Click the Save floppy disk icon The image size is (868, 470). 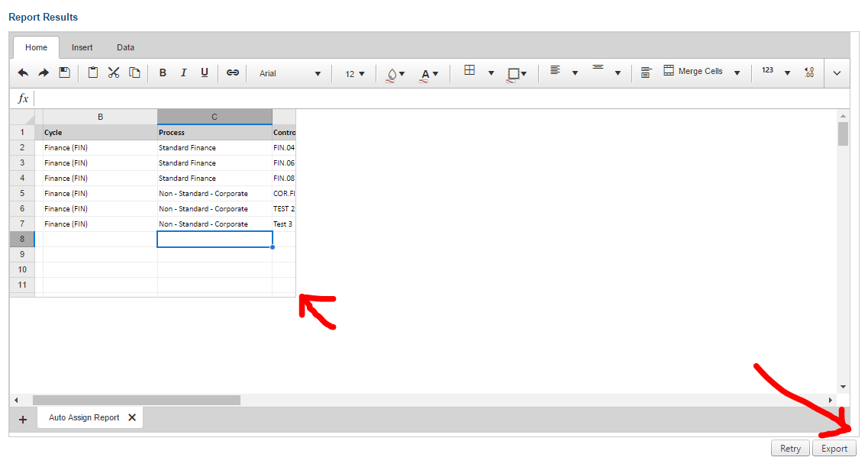coord(65,72)
